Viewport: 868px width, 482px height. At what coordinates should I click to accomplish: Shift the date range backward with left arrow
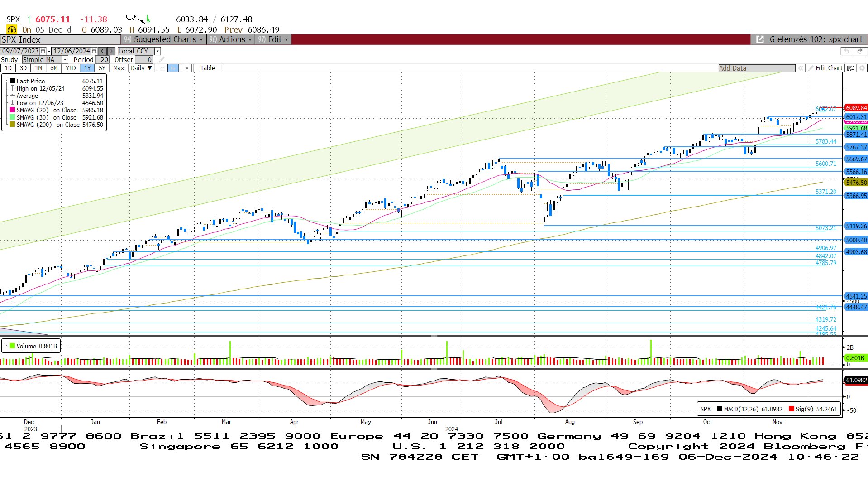pyautogui.click(x=103, y=51)
